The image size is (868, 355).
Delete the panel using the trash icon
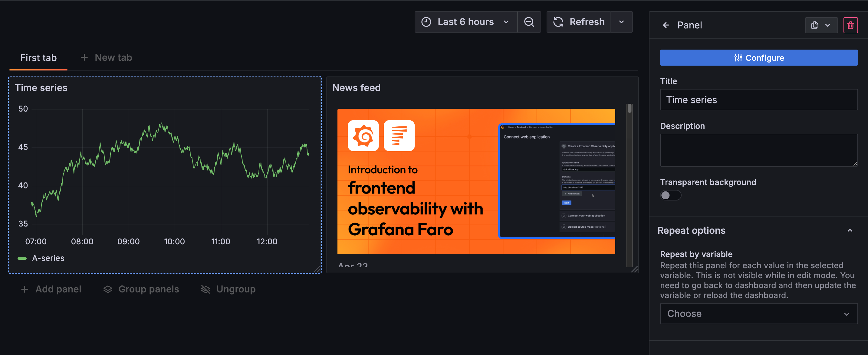[x=851, y=25]
